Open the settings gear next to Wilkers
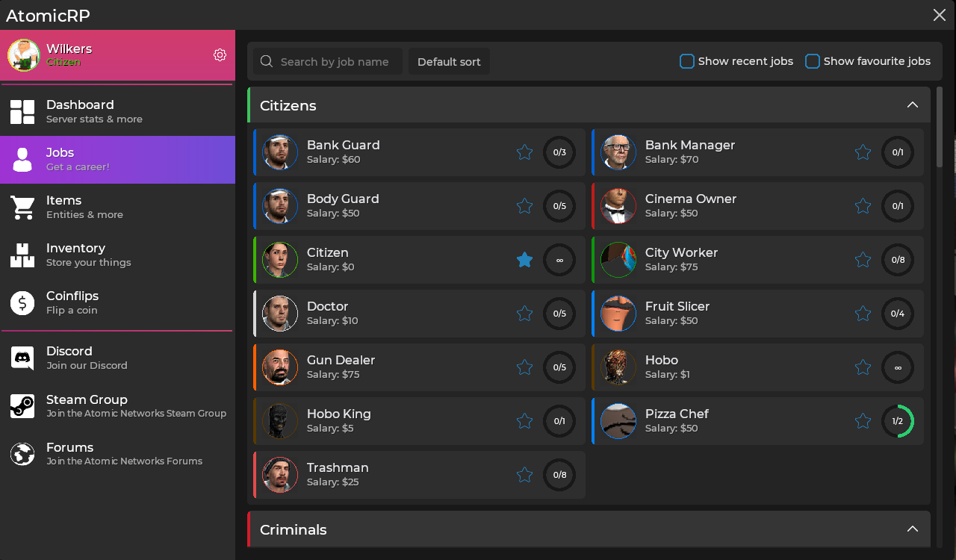The width and height of the screenshot is (956, 560). [x=220, y=55]
